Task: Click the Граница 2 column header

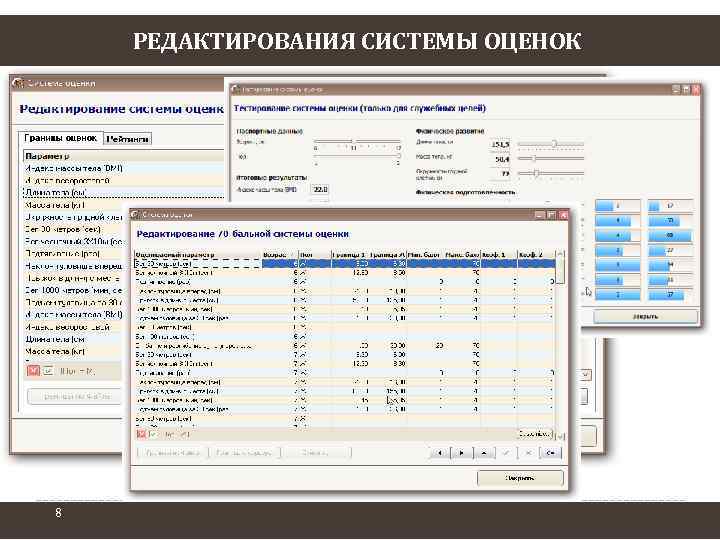Action: [388, 254]
